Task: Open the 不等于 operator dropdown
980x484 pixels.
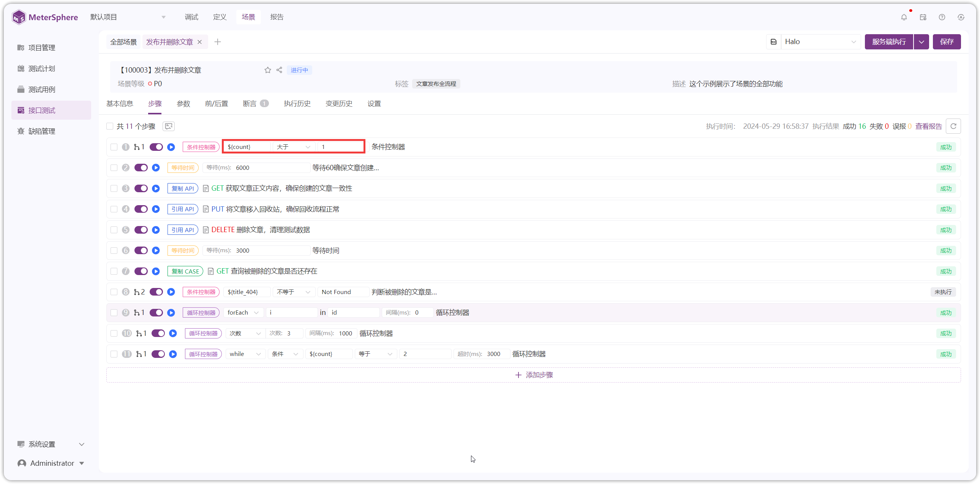Action: 294,292
